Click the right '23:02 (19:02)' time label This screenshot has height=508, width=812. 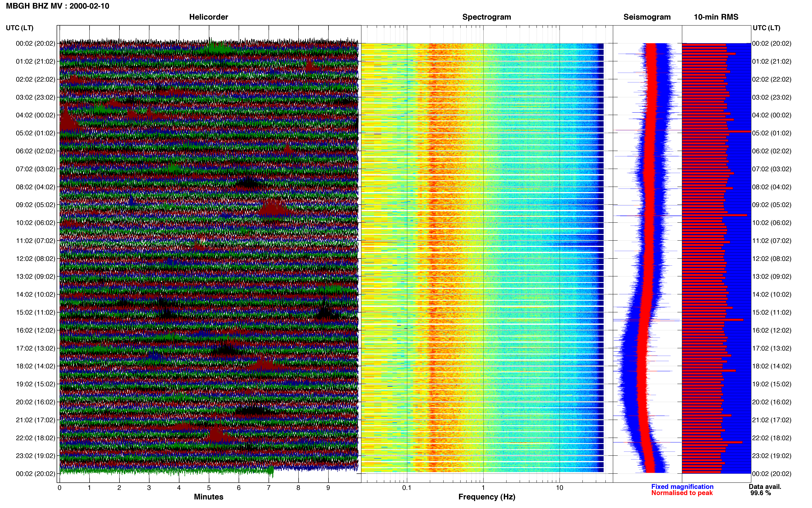coord(772,456)
